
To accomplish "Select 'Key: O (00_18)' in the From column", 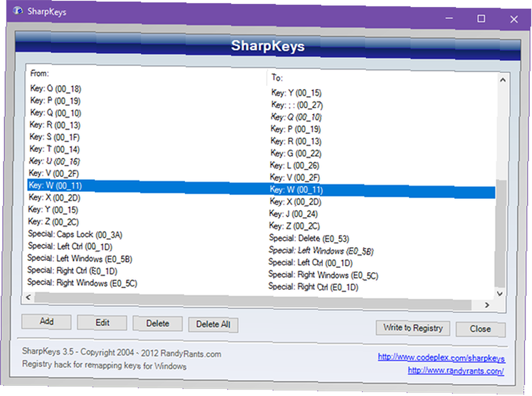I will [56, 89].
